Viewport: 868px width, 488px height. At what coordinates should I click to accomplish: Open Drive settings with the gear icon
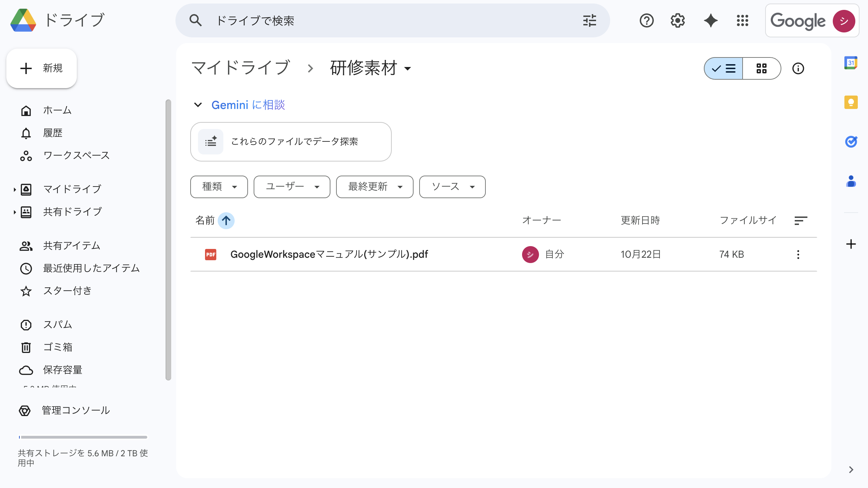click(x=677, y=20)
